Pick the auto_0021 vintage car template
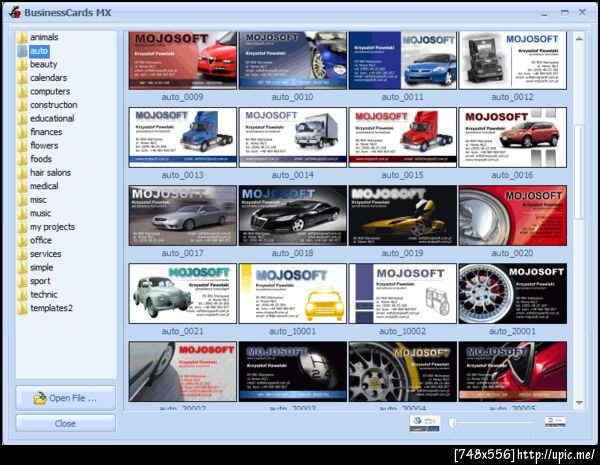The width and height of the screenshot is (600, 465). click(183, 294)
